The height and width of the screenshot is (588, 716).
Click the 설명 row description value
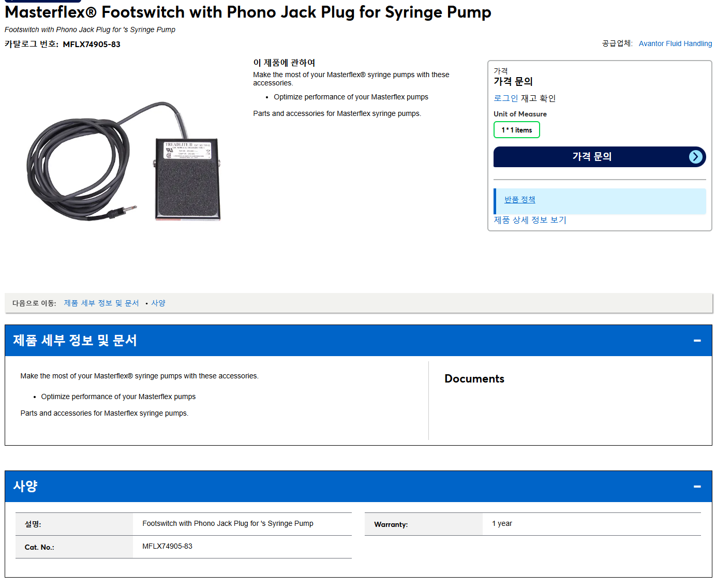click(x=228, y=523)
